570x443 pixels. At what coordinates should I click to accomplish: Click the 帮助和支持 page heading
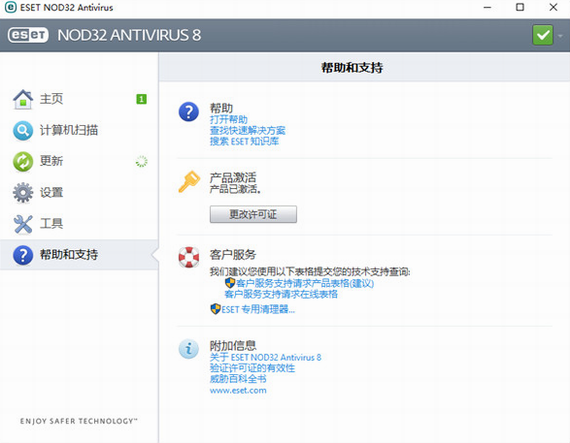[352, 68]
